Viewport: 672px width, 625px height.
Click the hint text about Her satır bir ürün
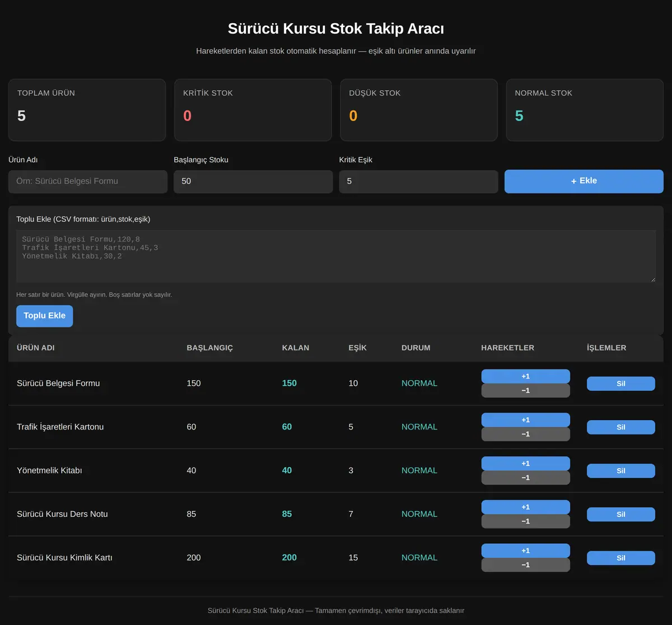coord(94,295)
